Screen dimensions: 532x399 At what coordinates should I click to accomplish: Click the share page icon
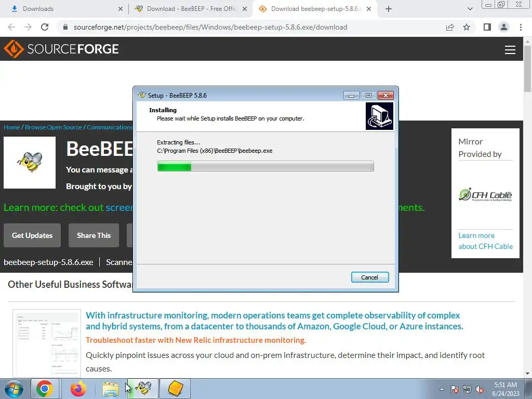tap(450, 27)
